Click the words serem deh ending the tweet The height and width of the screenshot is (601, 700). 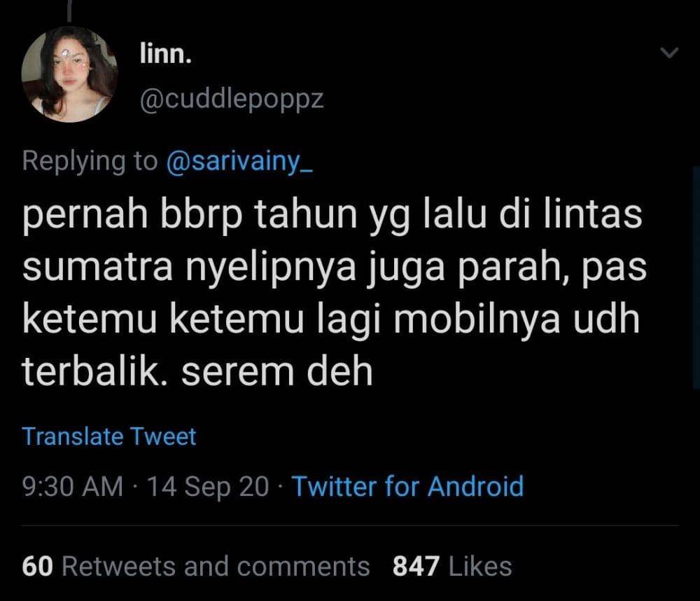pos(277,371)
